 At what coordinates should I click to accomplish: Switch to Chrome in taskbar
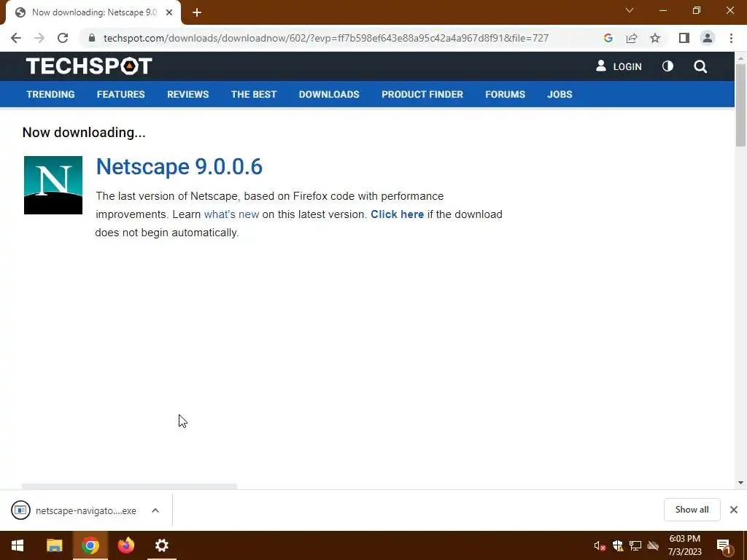click(x=90, y=545)
